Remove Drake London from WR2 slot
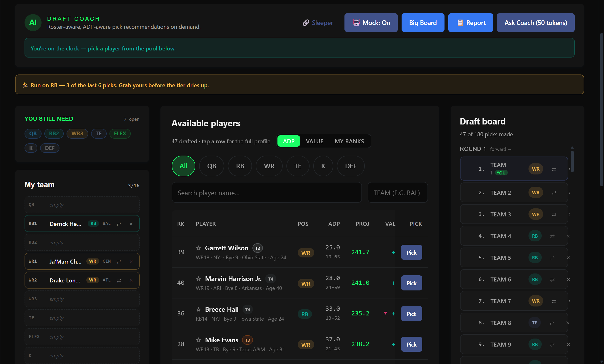This screenshot has width=604, height=364. coord(131,281)
